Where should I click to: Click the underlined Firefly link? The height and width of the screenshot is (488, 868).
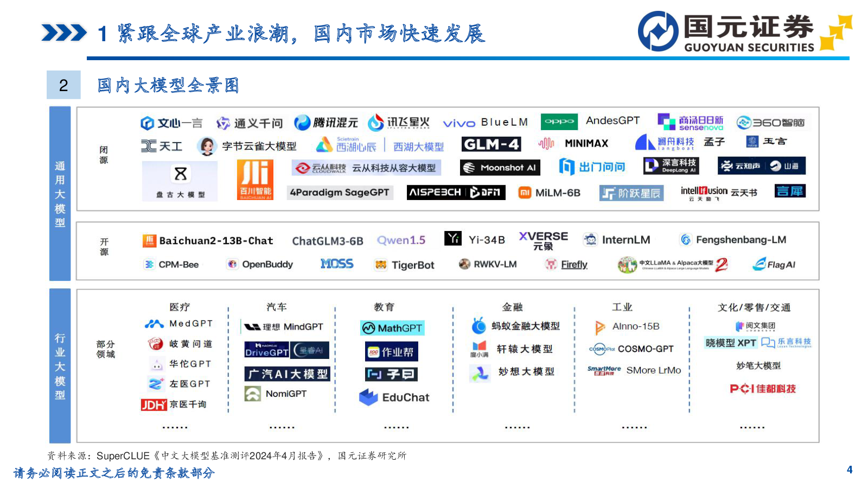coord(574,265)
